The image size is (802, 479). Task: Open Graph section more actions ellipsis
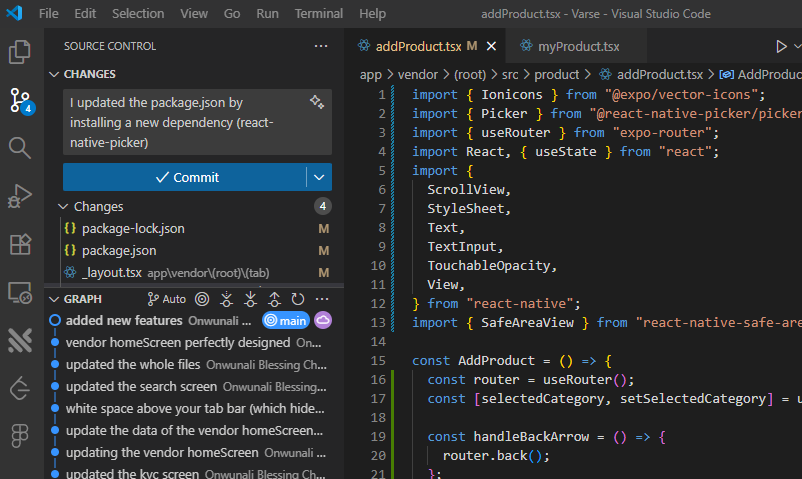click(322, 299)
